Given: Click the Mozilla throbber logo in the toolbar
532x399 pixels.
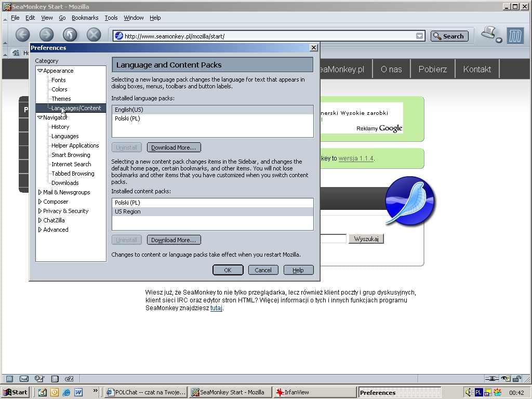Looking at the screenshot, I should coord(515,36).
